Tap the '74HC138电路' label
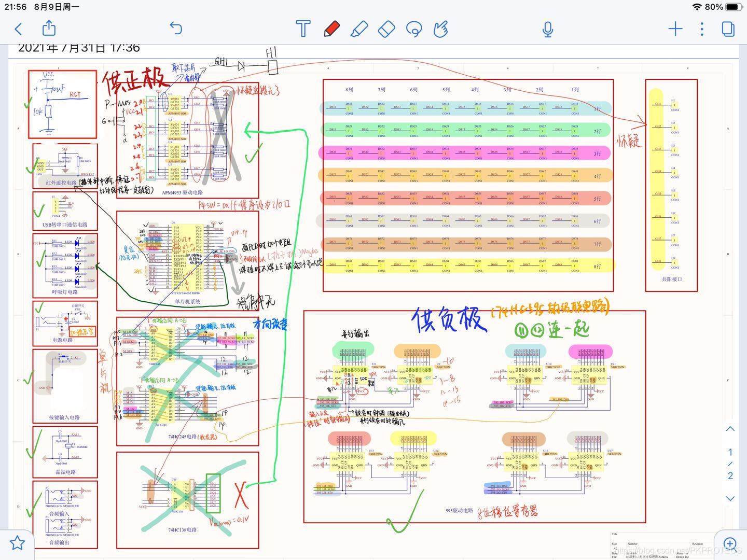The height and width of the screenshot is (560, 747). pos(182,530)
